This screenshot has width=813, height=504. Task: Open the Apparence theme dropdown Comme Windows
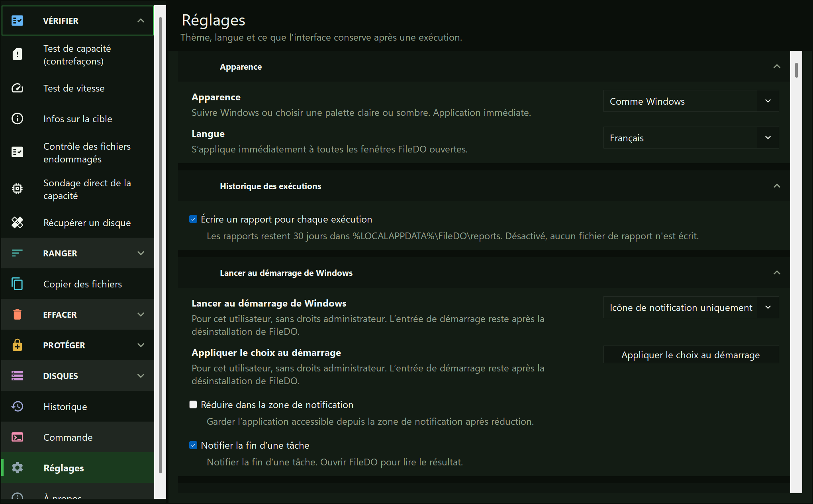pos(691,101)
